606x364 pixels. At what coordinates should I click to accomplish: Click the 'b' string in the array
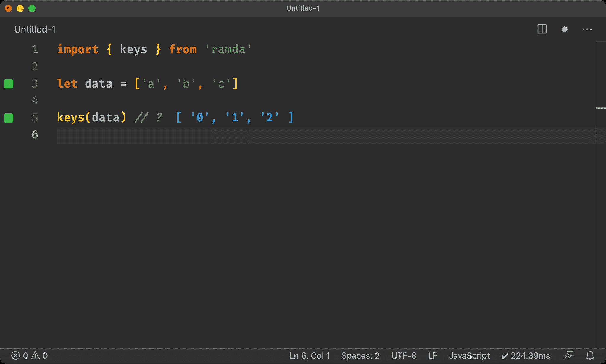point(186,84)
